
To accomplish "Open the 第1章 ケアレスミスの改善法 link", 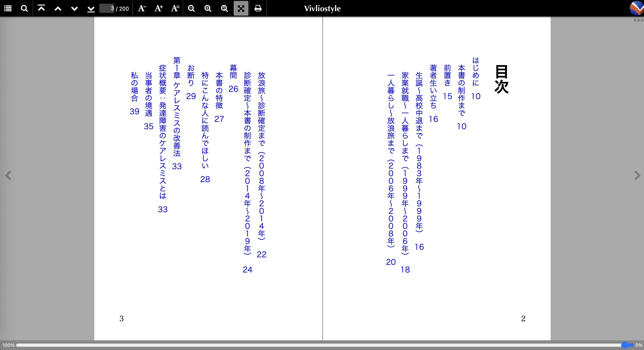I will point(177,107).
